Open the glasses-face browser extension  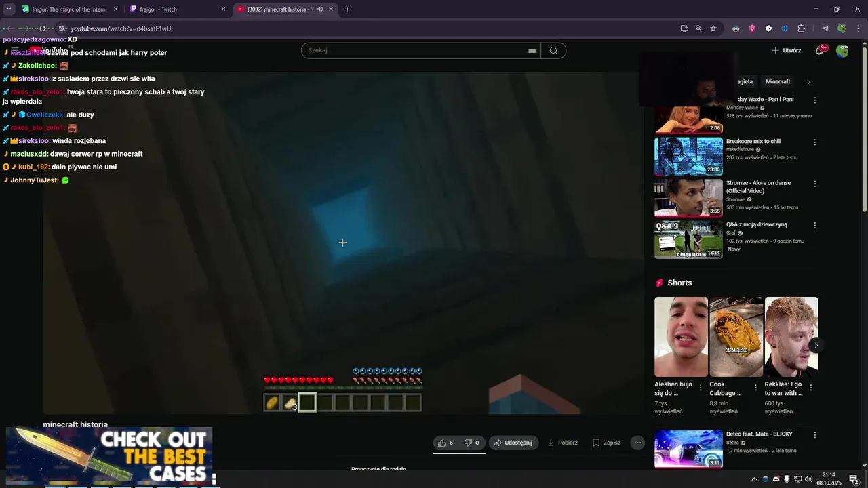(x=736, y=28)
